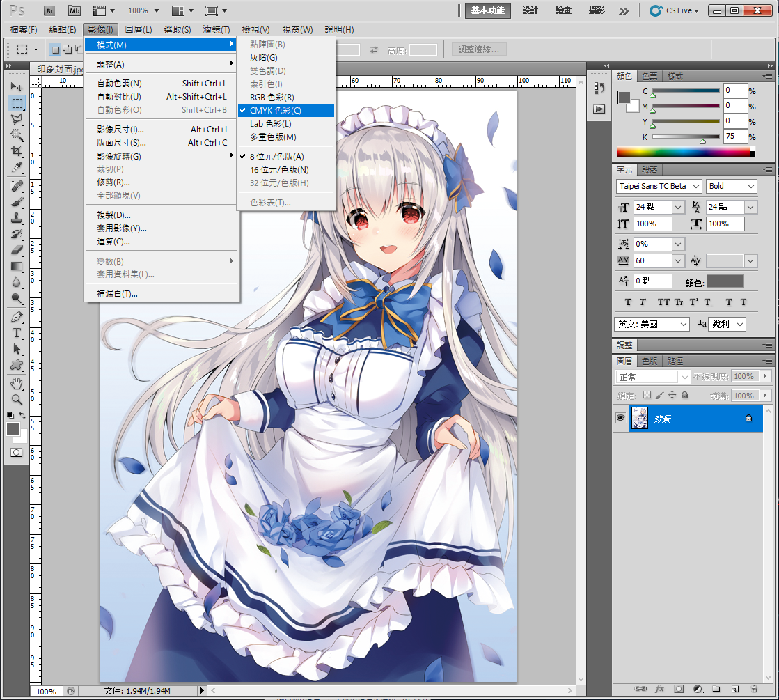Select the Blur tool
The width and height of the screenshot is (779, 700).
(17, 282)
